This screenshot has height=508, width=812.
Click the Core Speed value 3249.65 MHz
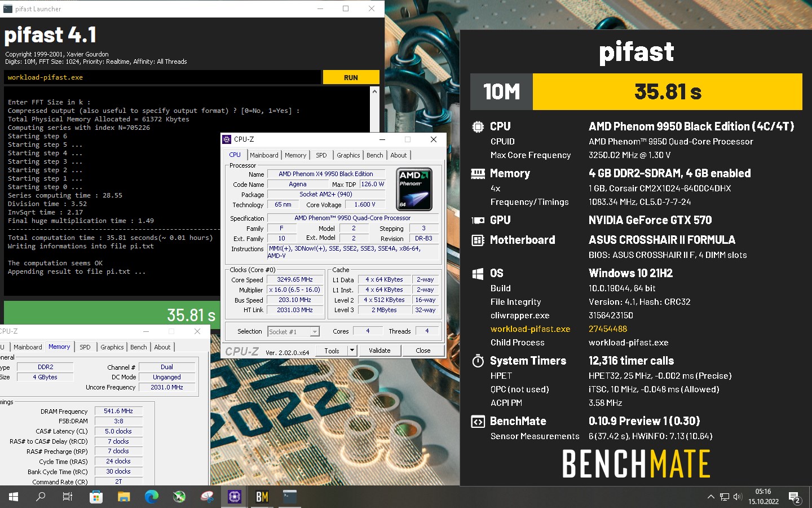click(x=295, y=279)
